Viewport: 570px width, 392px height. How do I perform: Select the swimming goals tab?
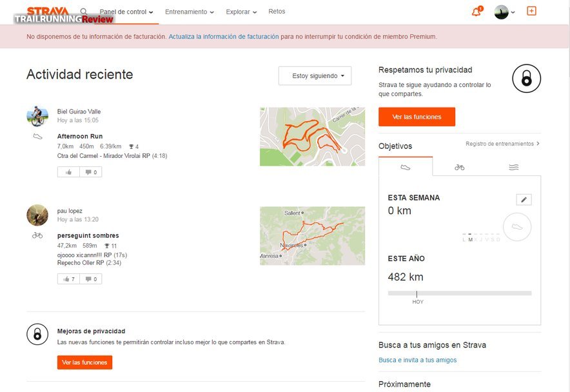[514, 167]
